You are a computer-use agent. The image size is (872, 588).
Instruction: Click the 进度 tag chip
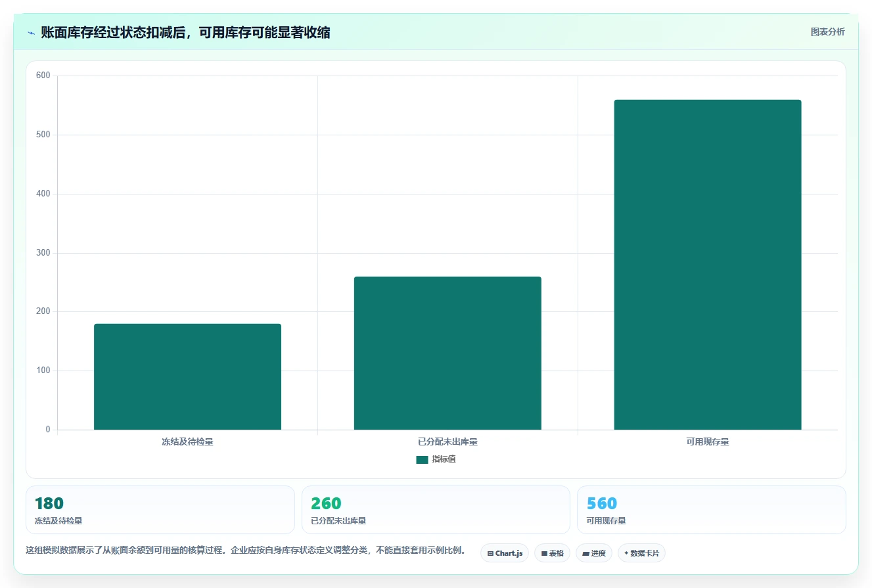[x=593, y=553]
